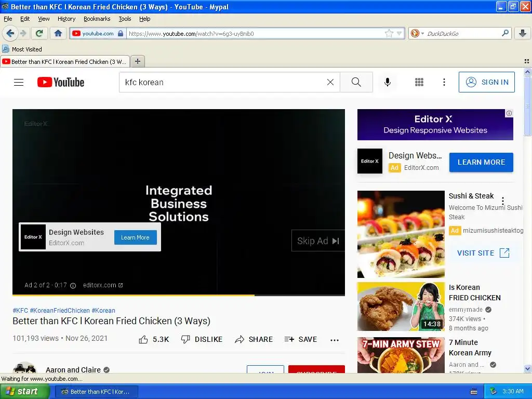Open the History menu

[66, 19]
